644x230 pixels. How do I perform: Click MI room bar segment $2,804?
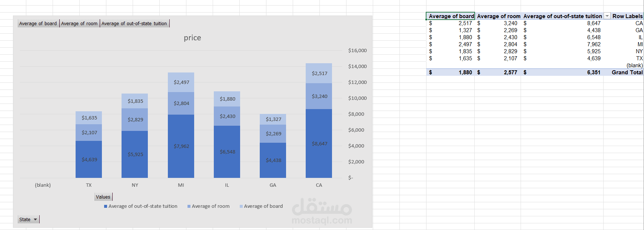coord(181,103)
